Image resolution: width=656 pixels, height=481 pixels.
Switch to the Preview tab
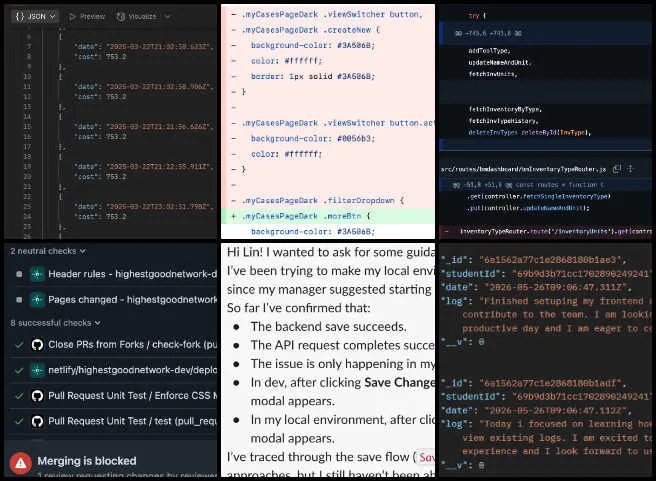tap(87, 16)
